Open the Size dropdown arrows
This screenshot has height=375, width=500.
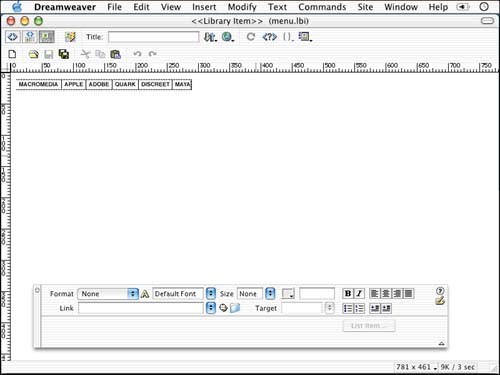tap(270, 294)
